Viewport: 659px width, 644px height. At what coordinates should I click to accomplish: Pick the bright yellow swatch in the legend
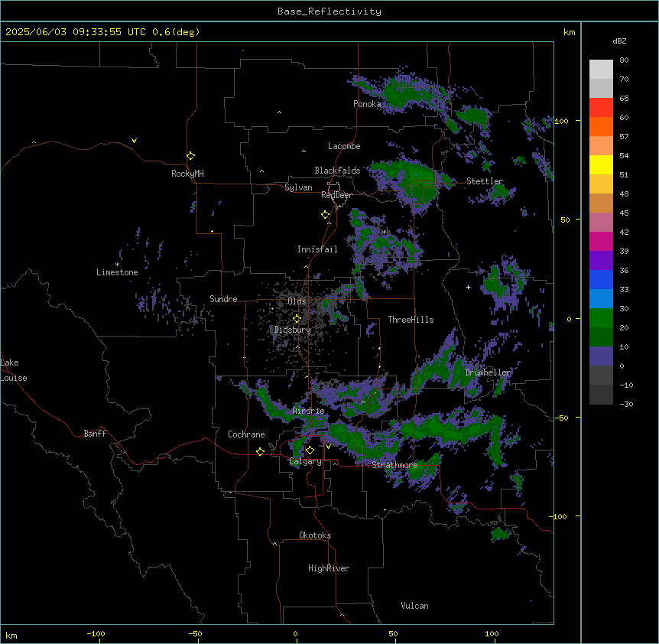[x=601, y=164]
